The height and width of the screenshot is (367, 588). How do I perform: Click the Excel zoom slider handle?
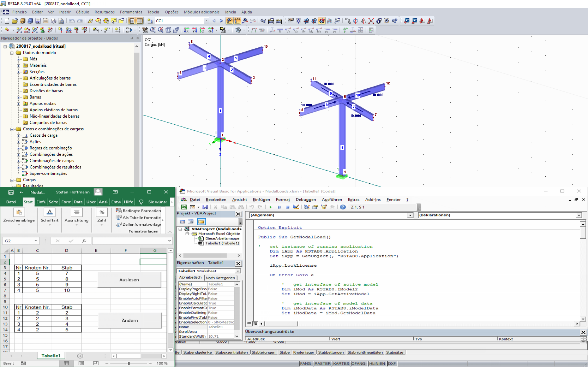coord(129,363)
